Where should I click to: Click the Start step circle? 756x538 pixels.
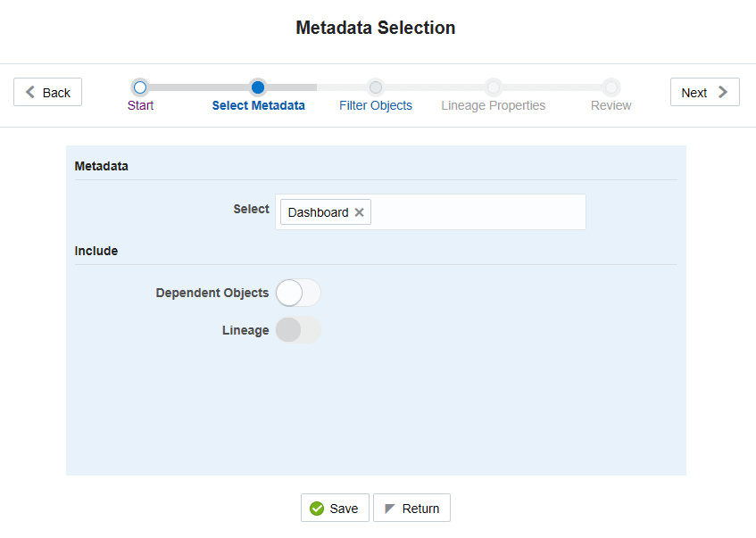tap(139, 87)
